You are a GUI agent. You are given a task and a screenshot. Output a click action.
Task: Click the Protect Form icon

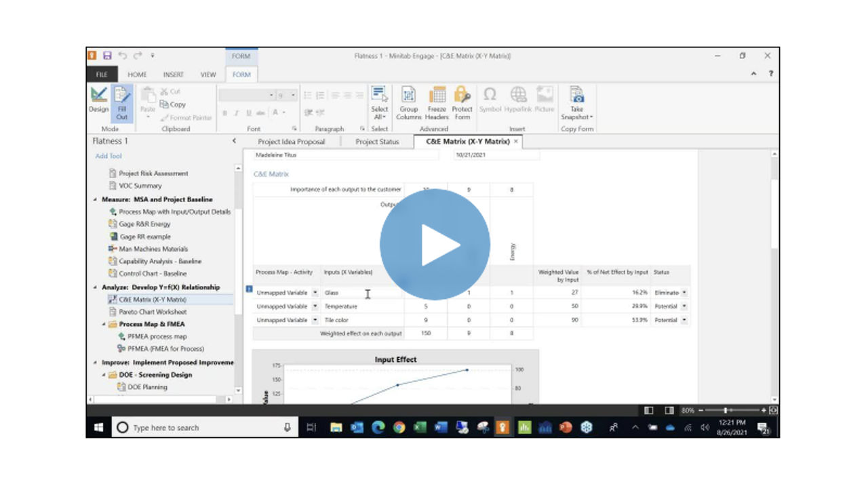[x=462, y=102]
